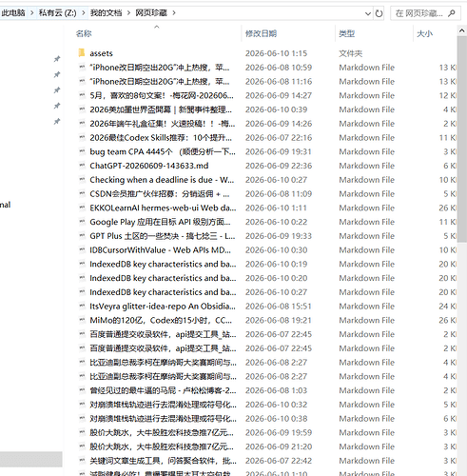Screen dimensions: 467x476
Task: Click date 2026-06-09 22:36 cell
Action: (x=279, y=166)
